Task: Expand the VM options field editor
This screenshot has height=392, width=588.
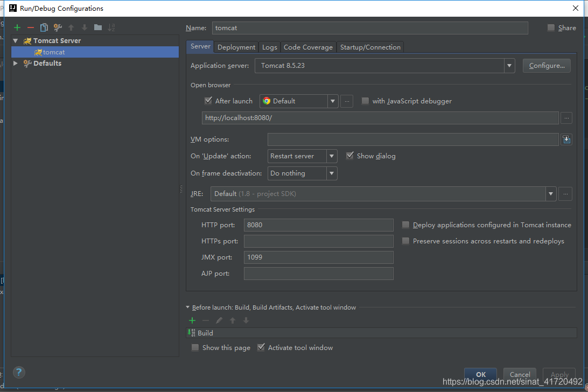Action: 566,139
